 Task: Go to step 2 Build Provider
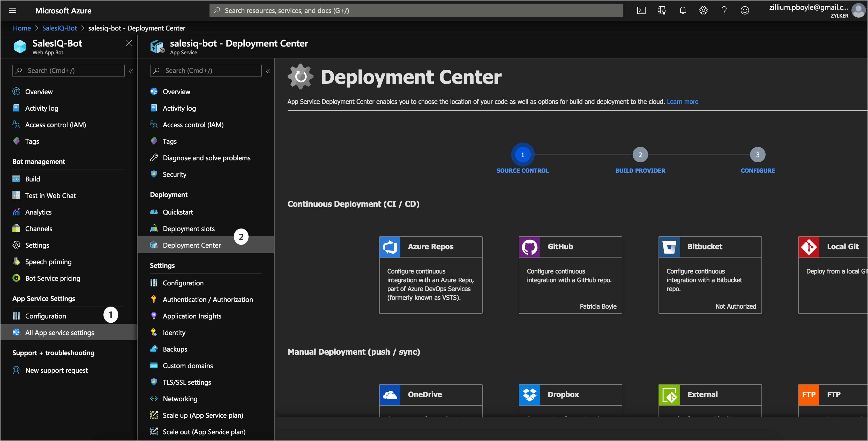[x=640, y=155]
